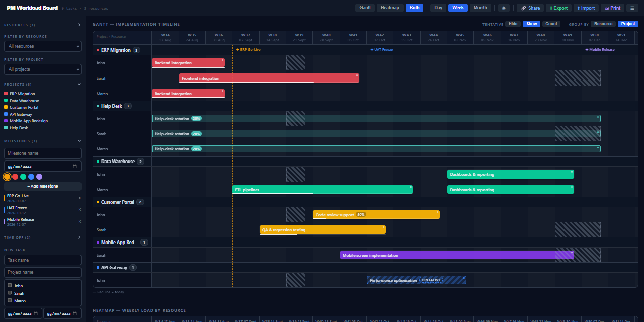This screenshot has width=644, height=322.
Task: Remove the Mobile Release milestone
Action: (x=79, y=221)
